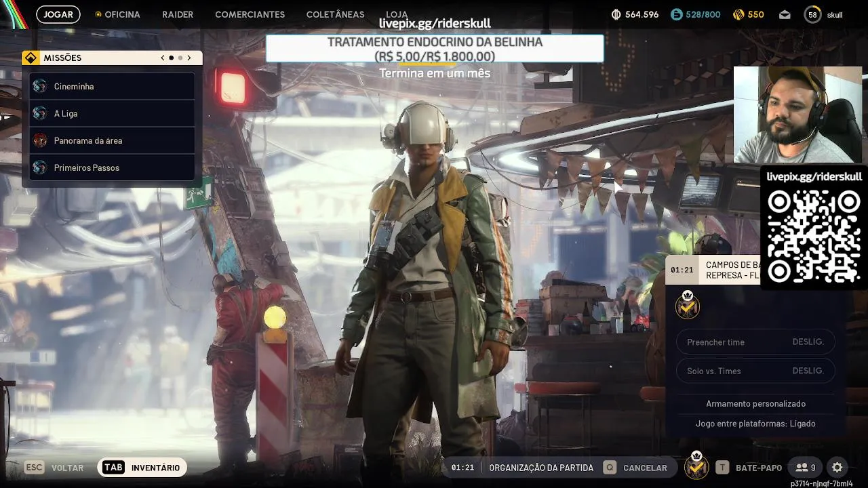Click the Missões panel diamond icon

click(x=30, y=58)
